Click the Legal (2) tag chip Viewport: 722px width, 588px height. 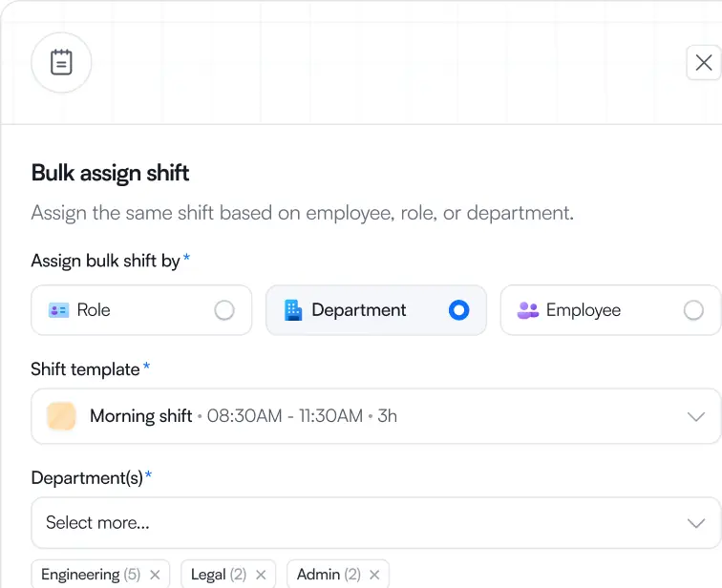coord(228,575)
